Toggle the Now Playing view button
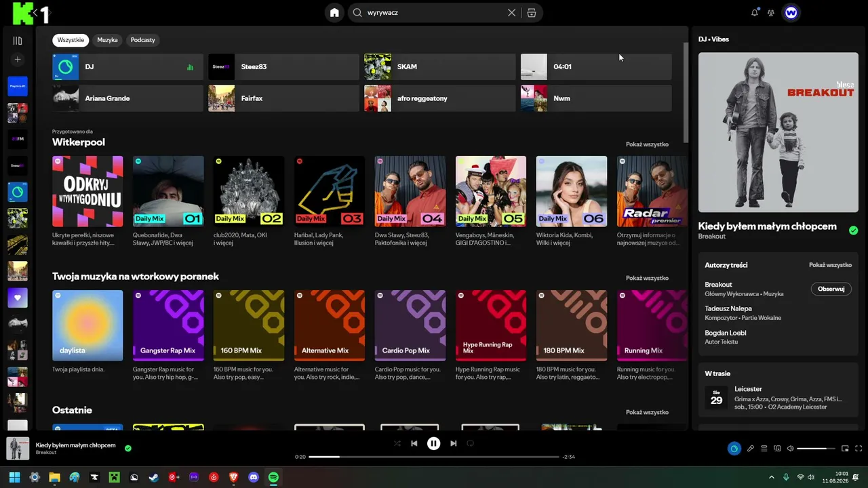The height and width of the screenshot is (488, 868). pos(734,448)
